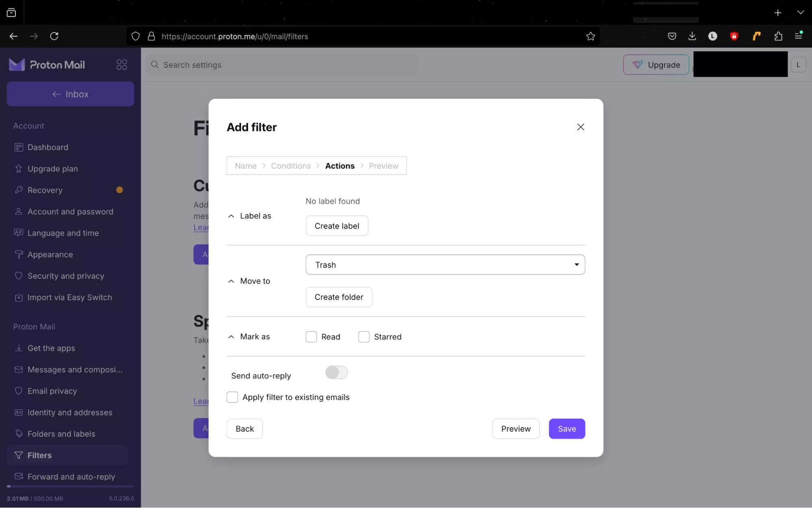The width and height of the screenshot is (812, 508).
Task: Click the Recovery key icon
Action: tap(19, 190)
